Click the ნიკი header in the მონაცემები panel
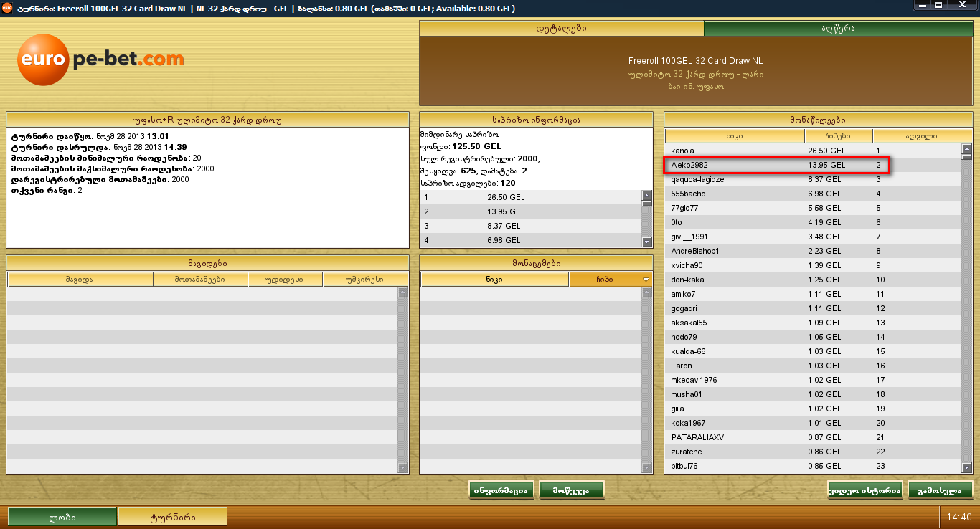980x529 pixels. point(494,280)
